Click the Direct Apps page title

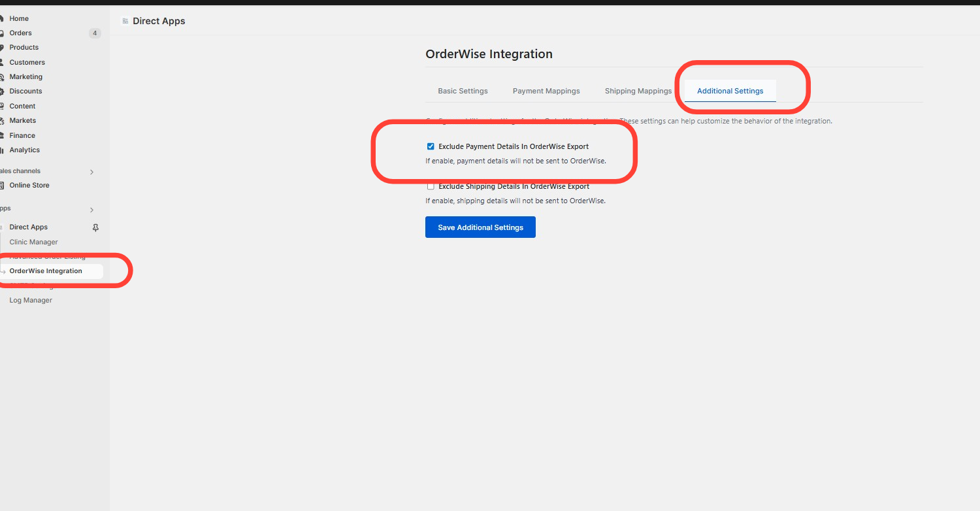(x=159, y=21)
